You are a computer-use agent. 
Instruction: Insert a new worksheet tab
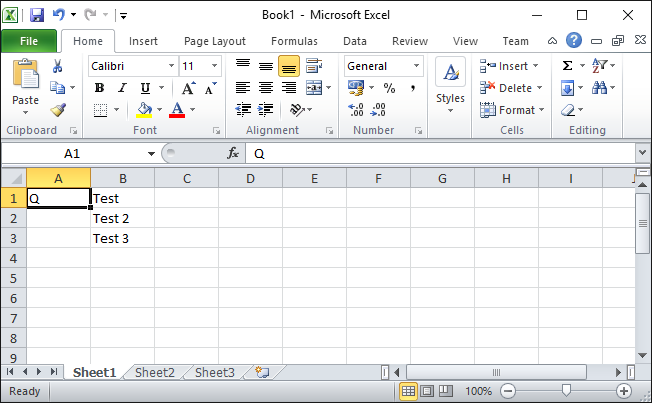tap(262, 372)
